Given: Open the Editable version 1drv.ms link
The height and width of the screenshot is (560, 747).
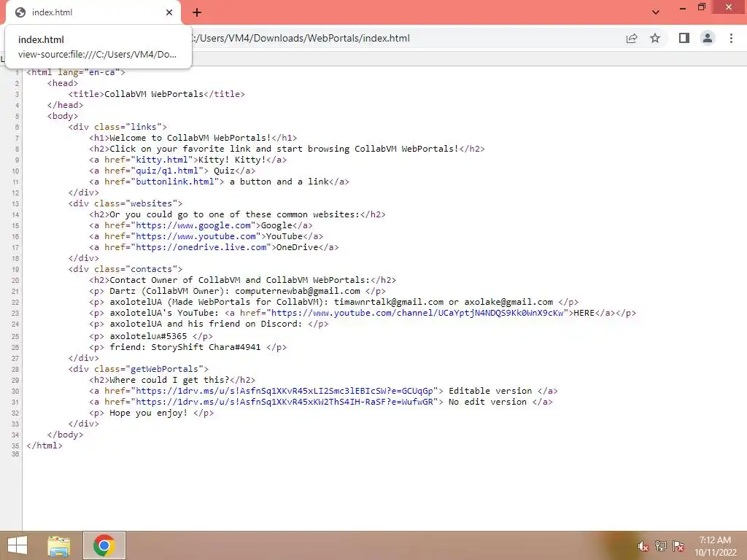Looking at the screenshot, I should click(284, 391).
